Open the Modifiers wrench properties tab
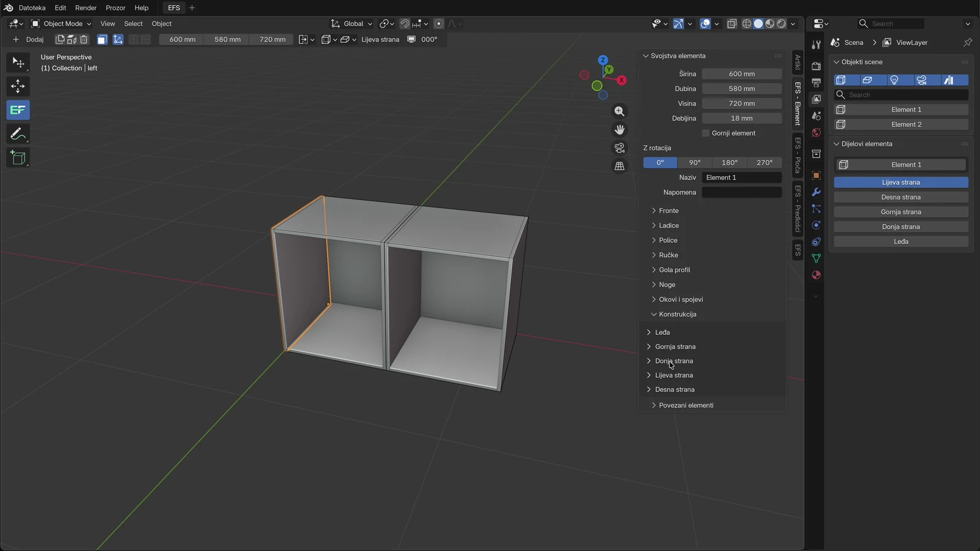Screen dimensions: 980x551 click(816, 192)
